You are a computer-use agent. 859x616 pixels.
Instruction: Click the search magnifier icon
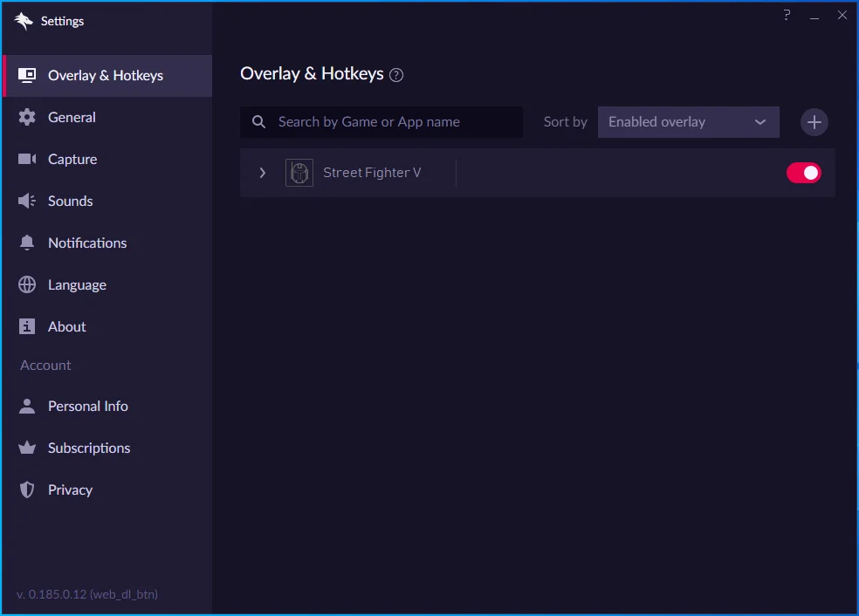[258, 122]
